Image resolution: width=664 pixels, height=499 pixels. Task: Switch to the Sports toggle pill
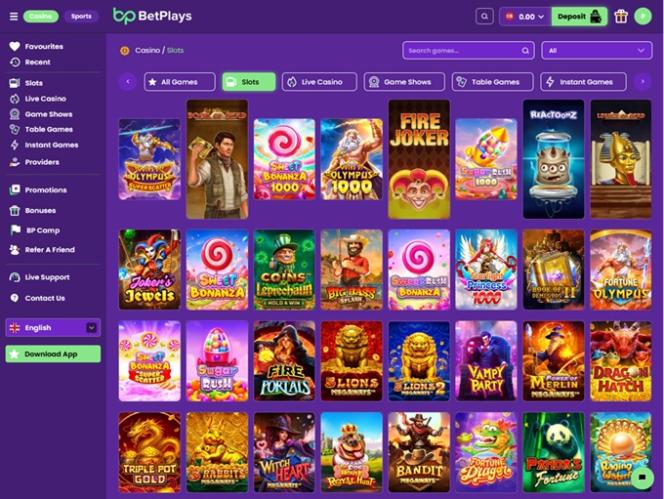[81, 16]
